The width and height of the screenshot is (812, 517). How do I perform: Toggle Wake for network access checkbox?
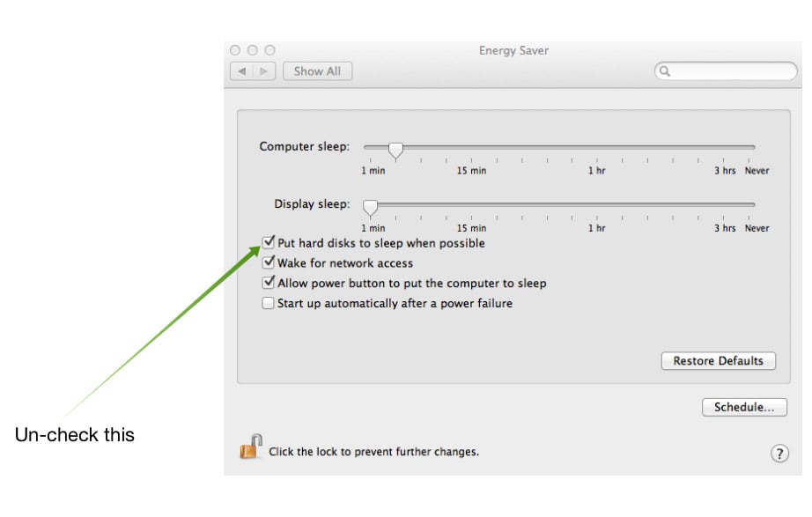pyautogui.click(x=268, y=262)
